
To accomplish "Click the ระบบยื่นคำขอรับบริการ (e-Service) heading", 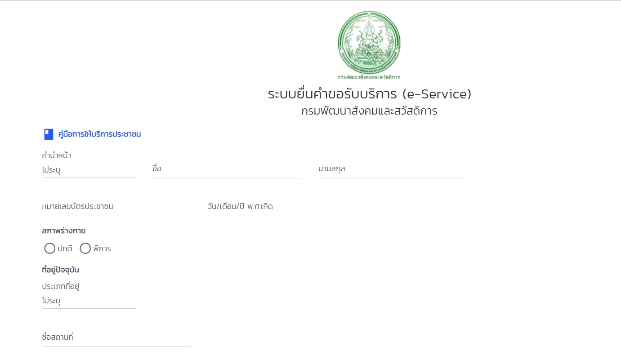I will point(369,94).
